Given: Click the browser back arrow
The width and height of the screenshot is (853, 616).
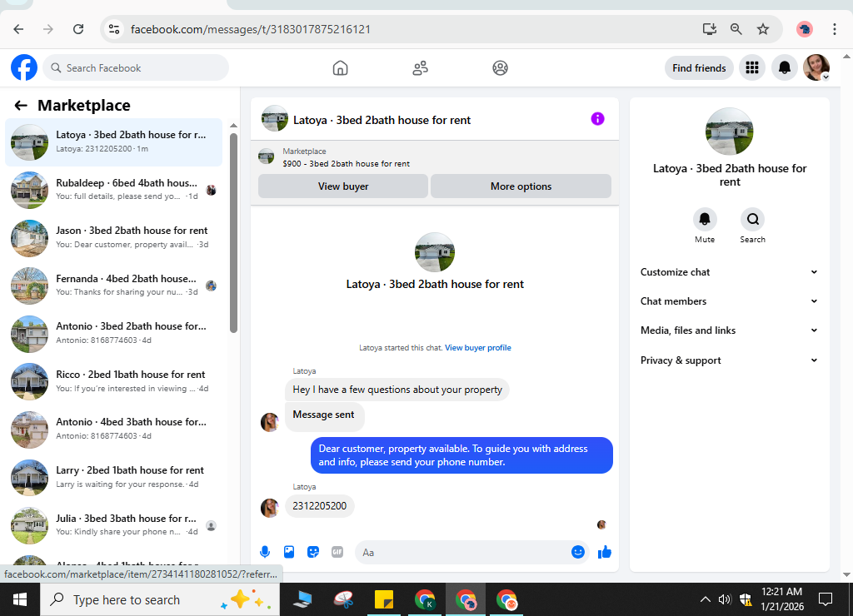Looking at the screenshot, I should pyautogui.click(x=18, y=29).
